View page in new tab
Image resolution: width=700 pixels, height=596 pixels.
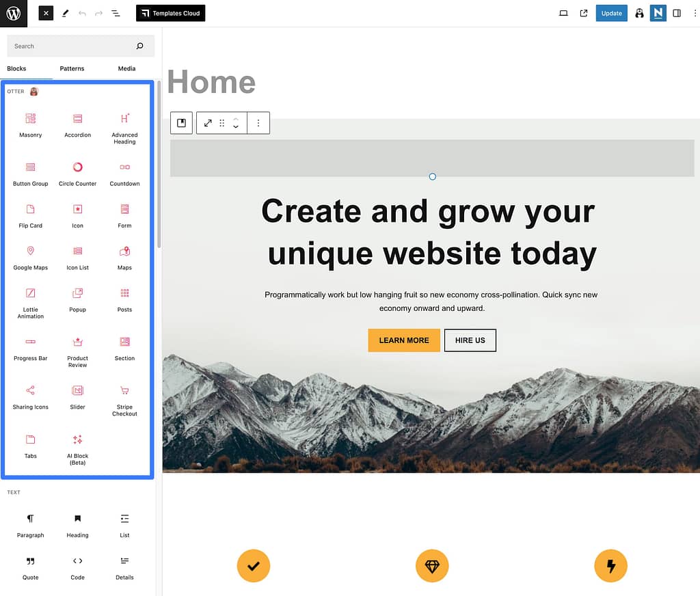(x=584, y=14)
